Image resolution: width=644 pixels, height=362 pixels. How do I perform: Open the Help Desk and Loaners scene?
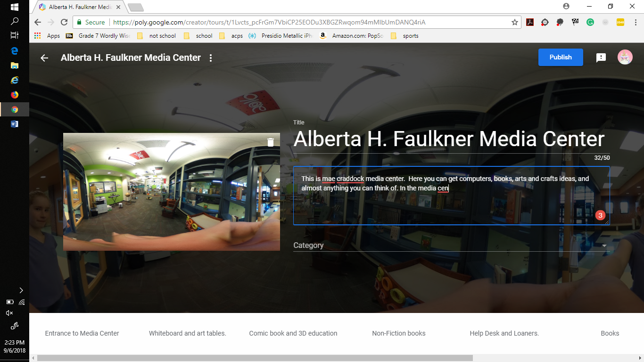point(504,333)
